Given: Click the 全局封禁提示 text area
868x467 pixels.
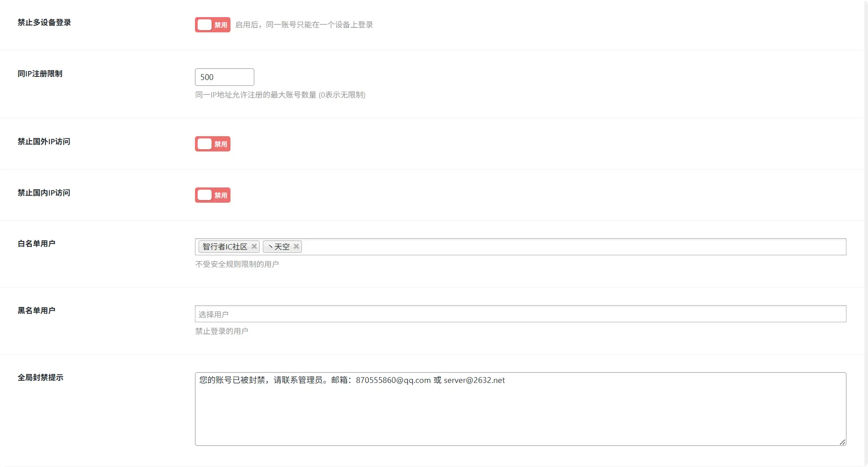Looking at the screenshot, I should click(x=521, y=409).
